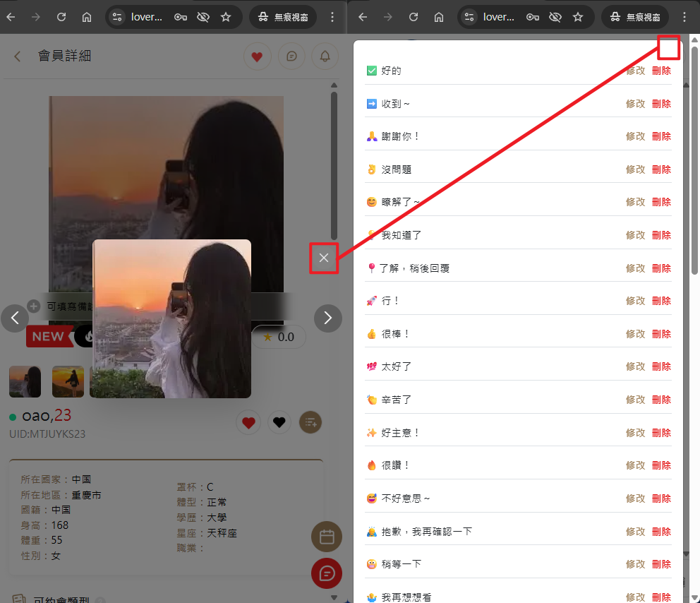Open the red chat floating button
Image resolution: width=700 pixels, height=603 pixels.
[327, 573]
